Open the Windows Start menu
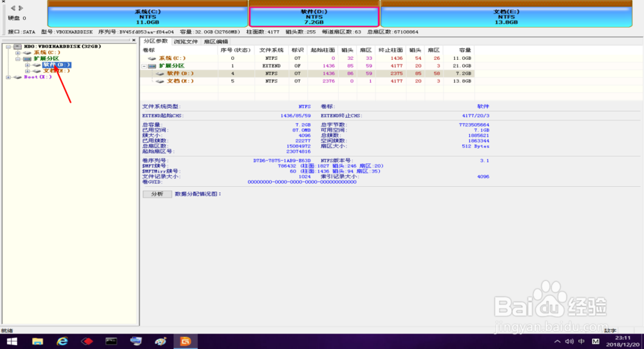 [12, 341]
